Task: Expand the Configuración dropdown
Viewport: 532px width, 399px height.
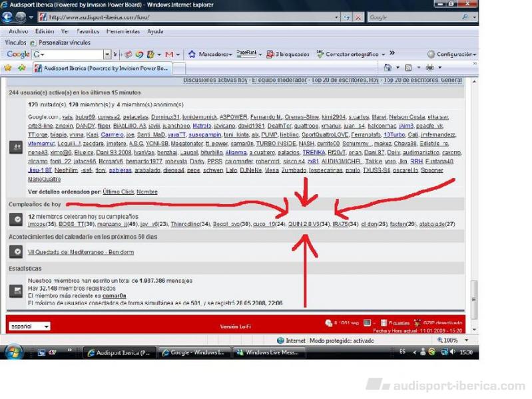Action: pyautogui.click(x=452, y=54)
